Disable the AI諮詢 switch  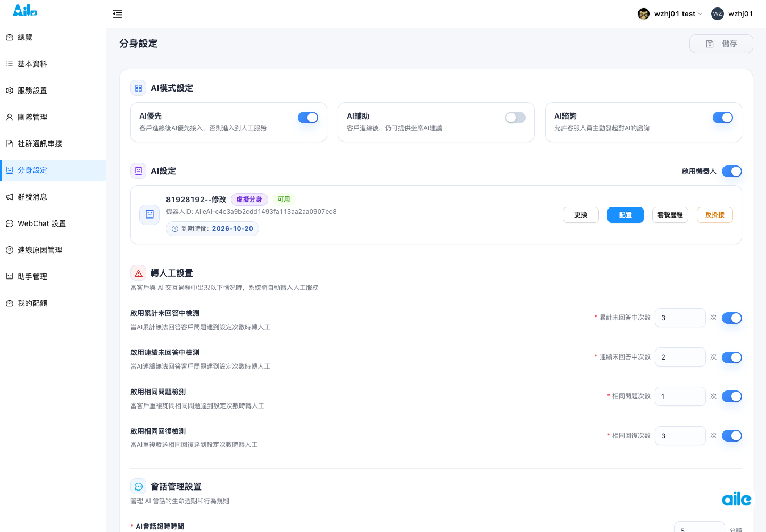point(723,118)
